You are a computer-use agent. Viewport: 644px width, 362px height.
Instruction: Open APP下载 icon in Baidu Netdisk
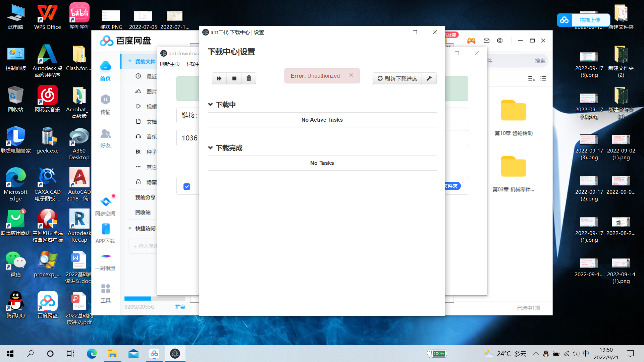tap(105, 233)
